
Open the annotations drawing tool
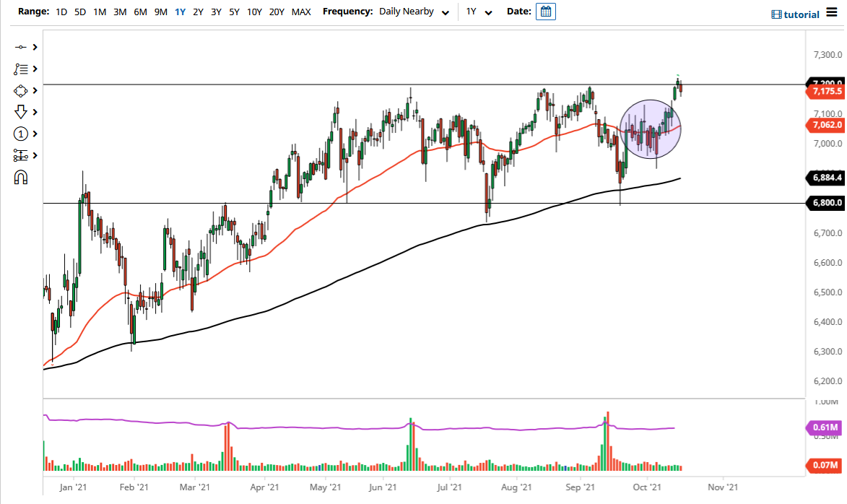point(22,69)
